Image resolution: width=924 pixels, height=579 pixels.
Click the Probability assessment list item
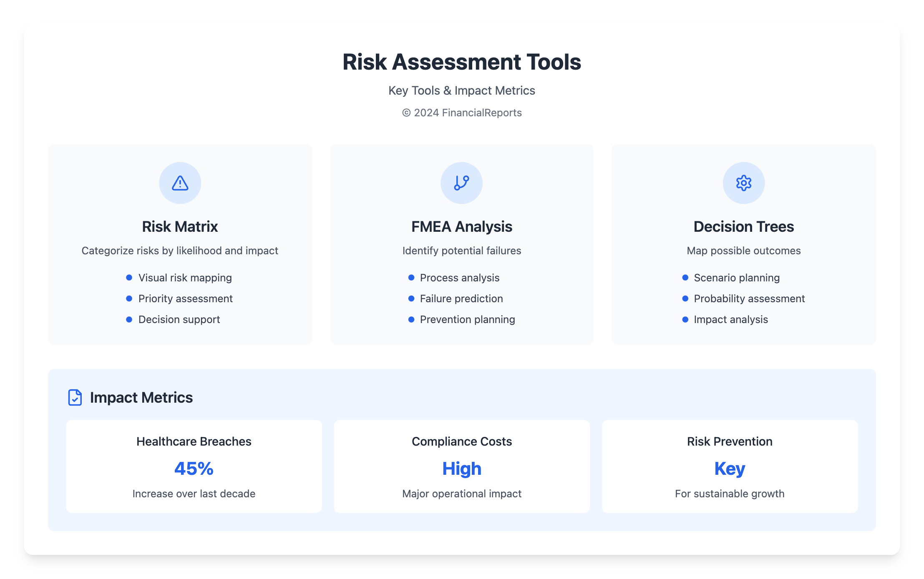click(x=749, y=298)
